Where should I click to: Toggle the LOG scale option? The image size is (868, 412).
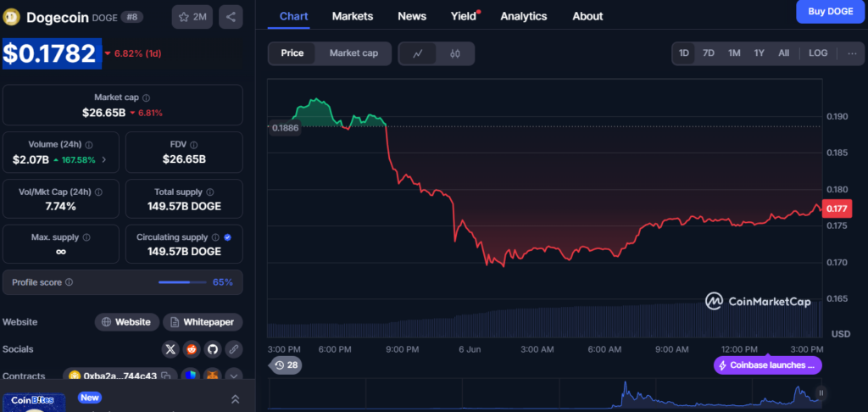pyautogui.click(x=818, y=53)
